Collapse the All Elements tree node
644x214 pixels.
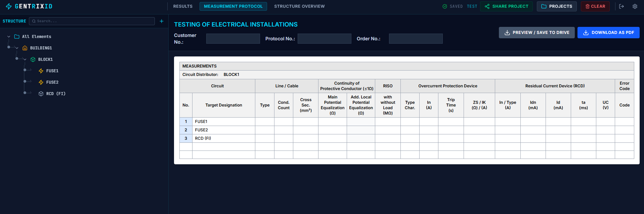[9, 37]
